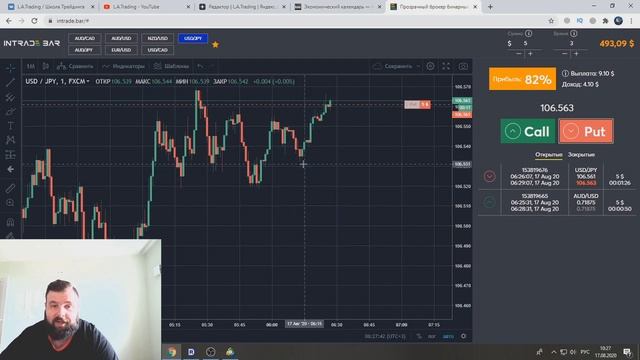640x360 pixels.
Task: Select the patterns drawing tool
Action: point(10,140)
